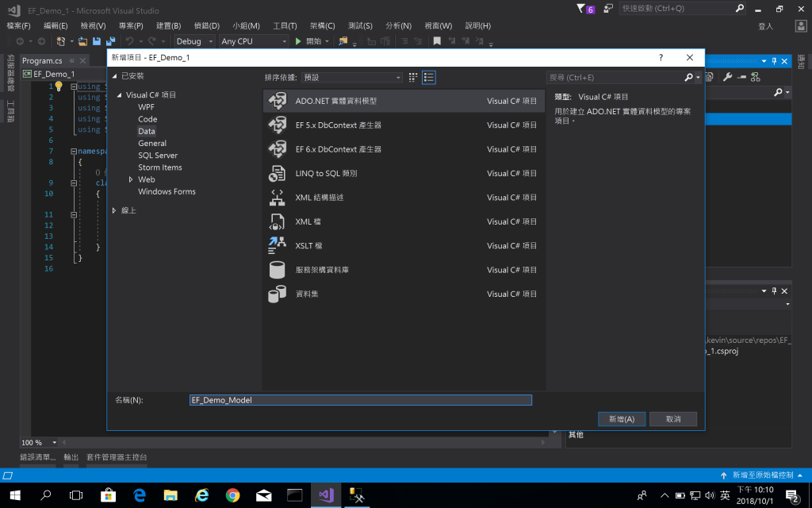Image resolution: width=812 pixels, height=508 pixels.
Task: Open the 專案(P) menu
Action: [131, 25]
